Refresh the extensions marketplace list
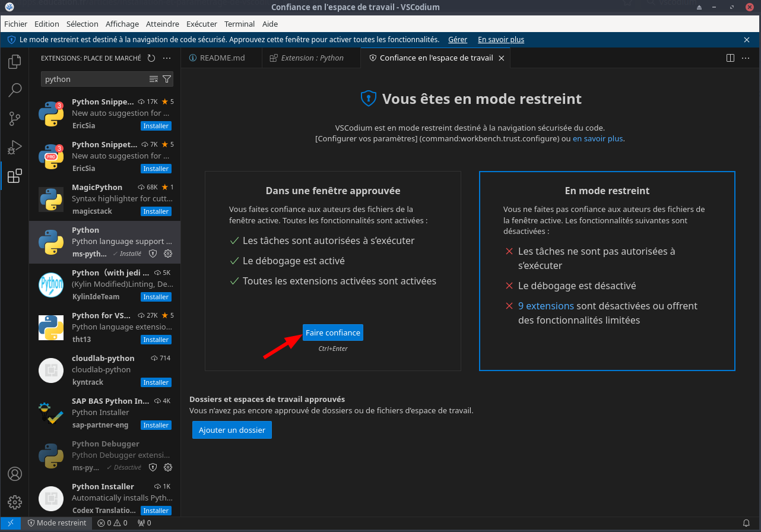This screenshot has width=761, height=532. pyautogui.click(x=151, y=58)
